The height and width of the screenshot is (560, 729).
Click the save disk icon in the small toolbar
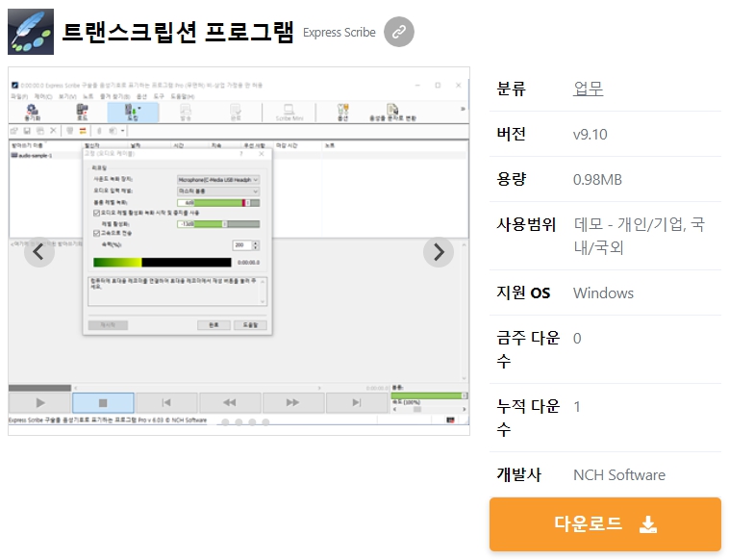coord(27,131)
